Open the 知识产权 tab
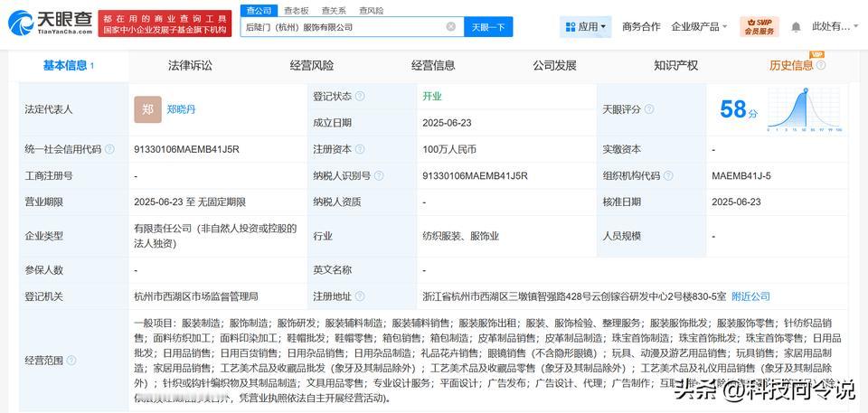The image size is (868, 413). (x=676, y=65)
